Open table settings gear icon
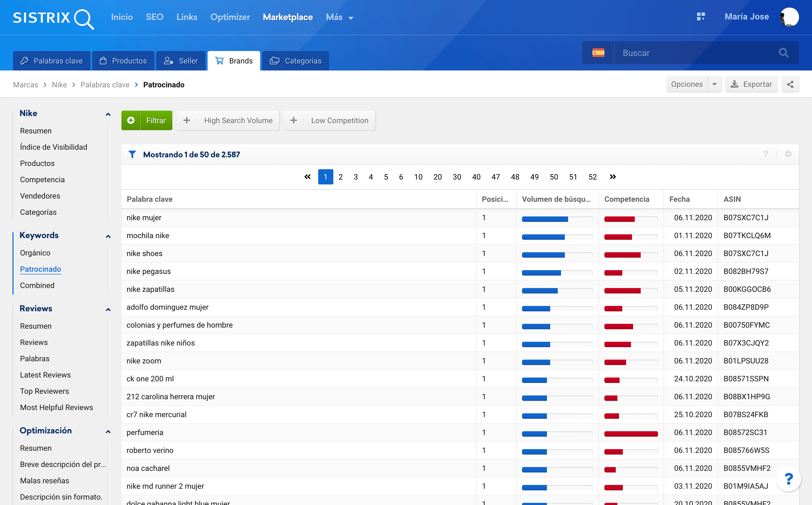812x505 pixels. 788,154
